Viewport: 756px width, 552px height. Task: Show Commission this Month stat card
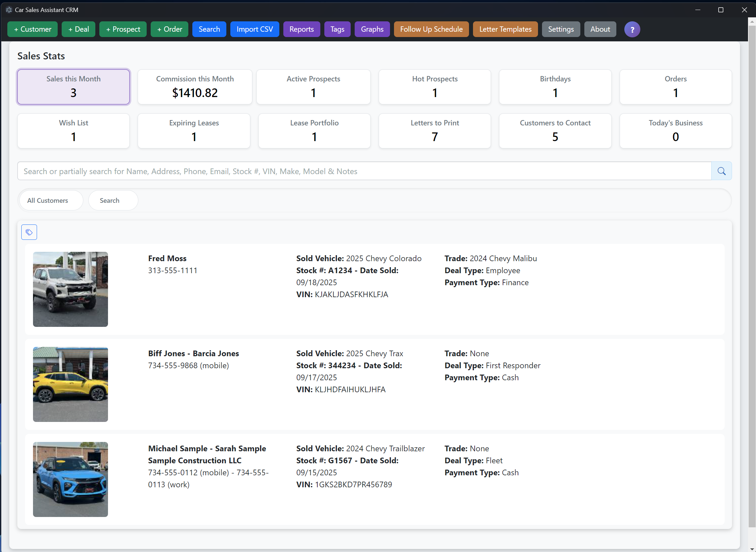pos(195,87)
